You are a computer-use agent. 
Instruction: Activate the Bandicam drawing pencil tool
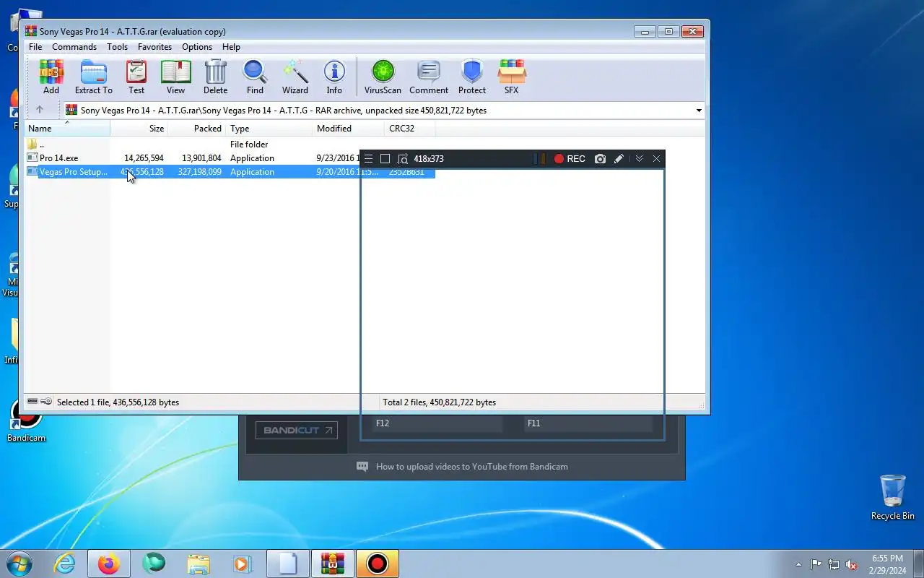pyautogui.click(x=619, y=159)
